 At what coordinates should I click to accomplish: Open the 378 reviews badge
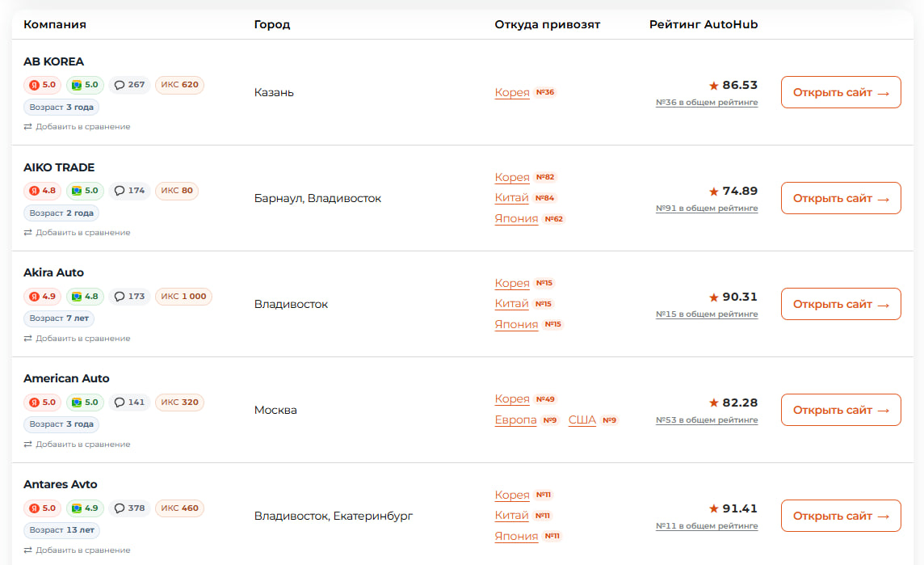[x=130, y=508]
